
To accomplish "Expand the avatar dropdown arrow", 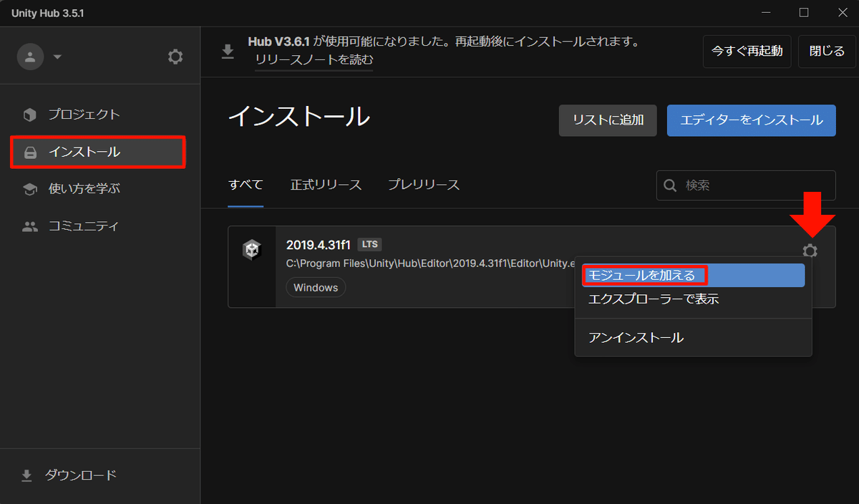I will click(57, 56).
